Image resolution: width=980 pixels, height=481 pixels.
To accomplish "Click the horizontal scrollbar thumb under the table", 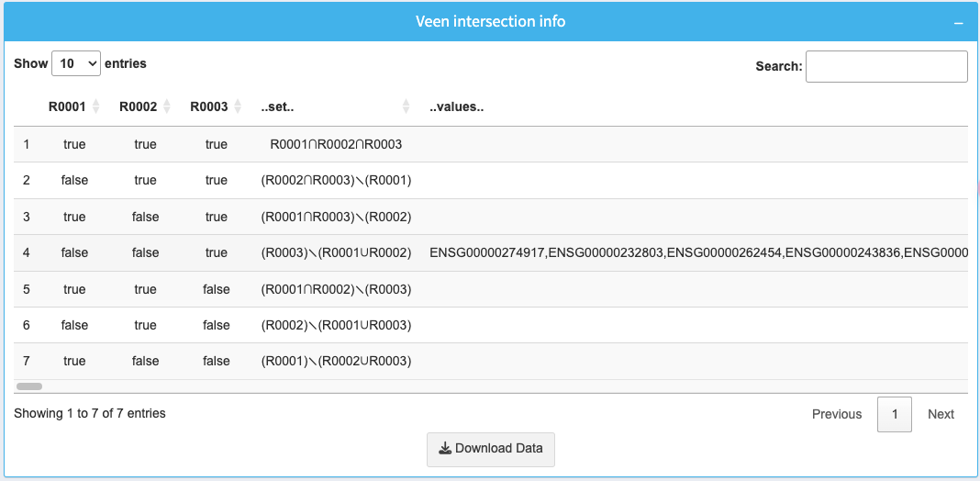I will click(29, 386).
